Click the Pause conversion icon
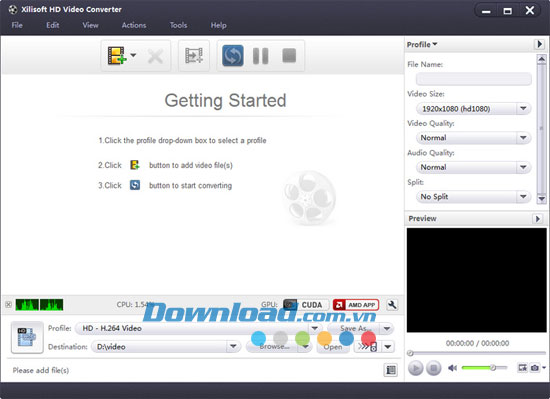The image size is (550, 399). pos(261,56)
